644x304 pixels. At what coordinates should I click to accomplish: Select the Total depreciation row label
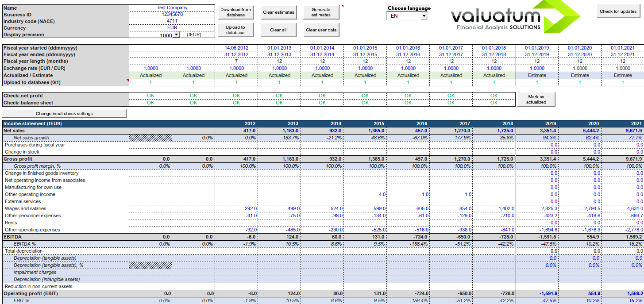coord(23,251)
